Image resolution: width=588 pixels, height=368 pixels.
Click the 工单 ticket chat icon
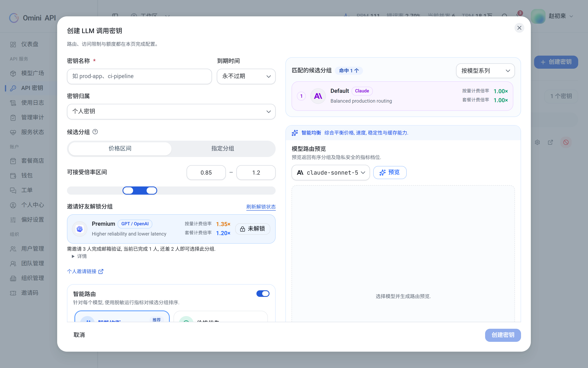tap(13, 190)
